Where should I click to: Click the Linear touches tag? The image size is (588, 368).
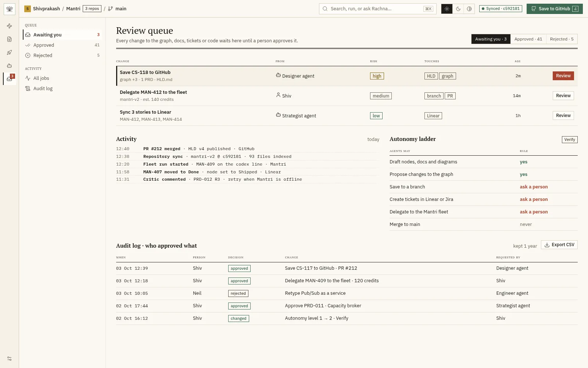[x=433, y=116]
